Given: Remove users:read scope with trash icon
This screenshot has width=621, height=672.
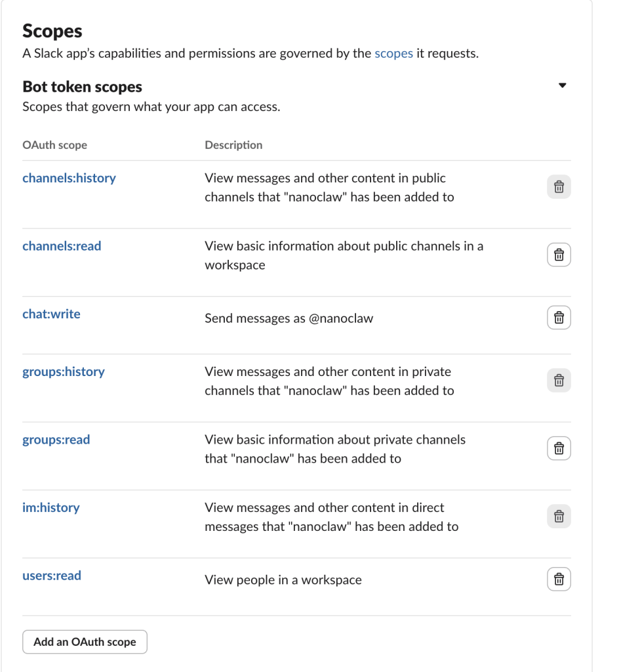Looking at the screenshot, I should [x=559, y=579].
